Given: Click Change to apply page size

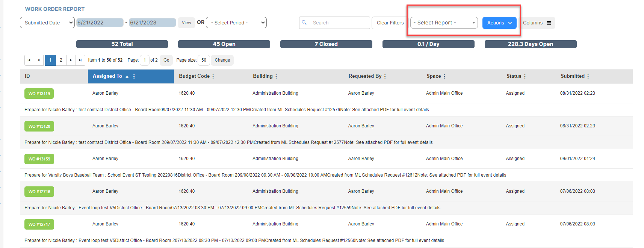Looking at the screenshot, I should [222, 60].
